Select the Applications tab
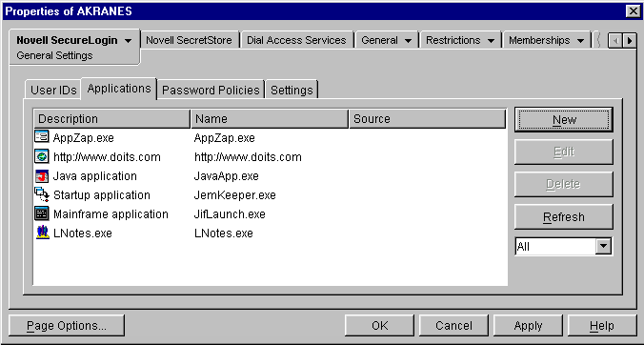The height and width of the screenshot is (345, 644). 119,89
